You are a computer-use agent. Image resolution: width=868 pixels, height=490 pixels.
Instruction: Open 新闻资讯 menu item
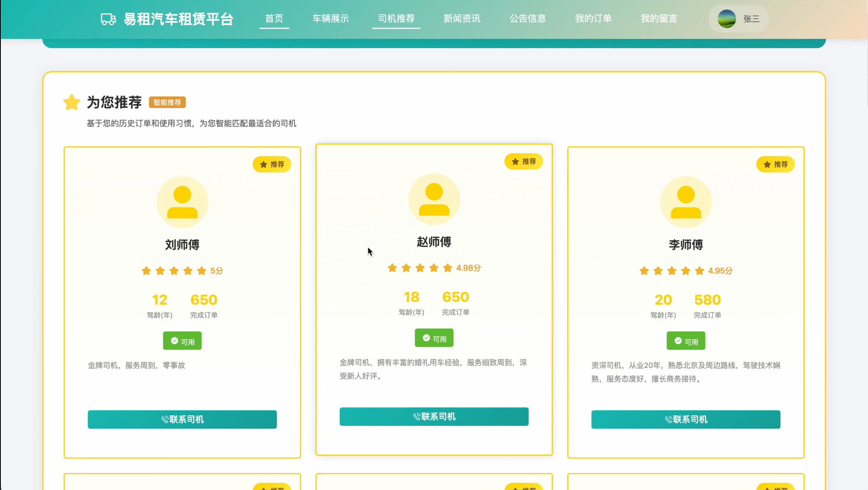click(x=462, y=19)
